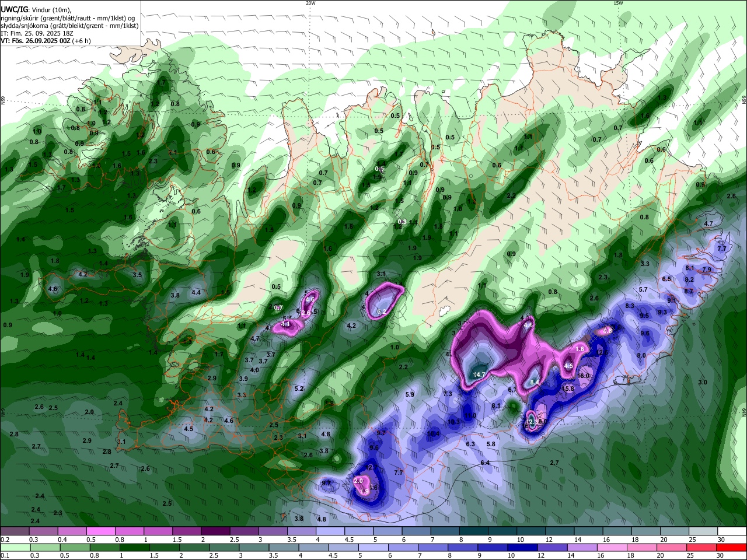Click the purple-blue swatch between 12 and 14, bottom legend row
This screenshot has width=747, height=560.
point(553,547)
